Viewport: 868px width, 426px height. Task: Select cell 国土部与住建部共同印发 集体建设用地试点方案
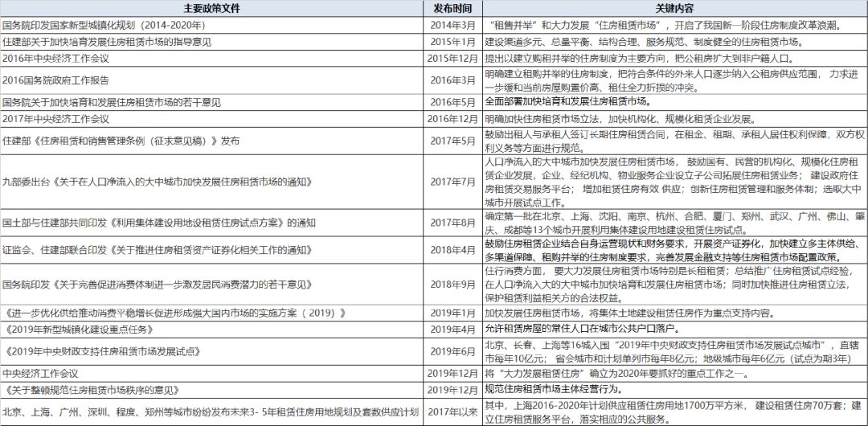pos(212,223)
